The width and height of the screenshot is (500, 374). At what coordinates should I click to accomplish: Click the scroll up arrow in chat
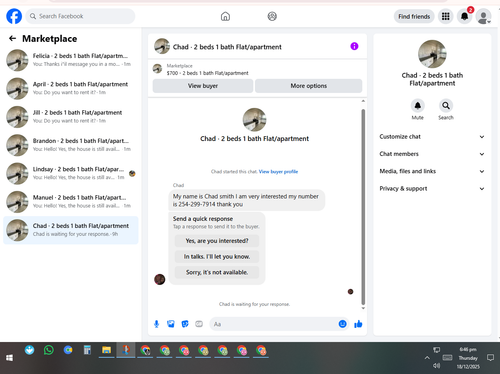point(363,101)
